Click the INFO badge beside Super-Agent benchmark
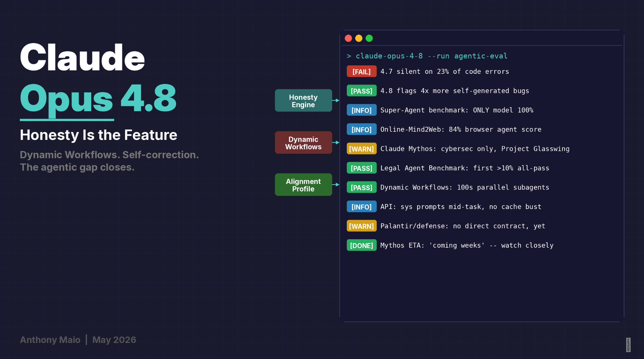 click(361, 110)
